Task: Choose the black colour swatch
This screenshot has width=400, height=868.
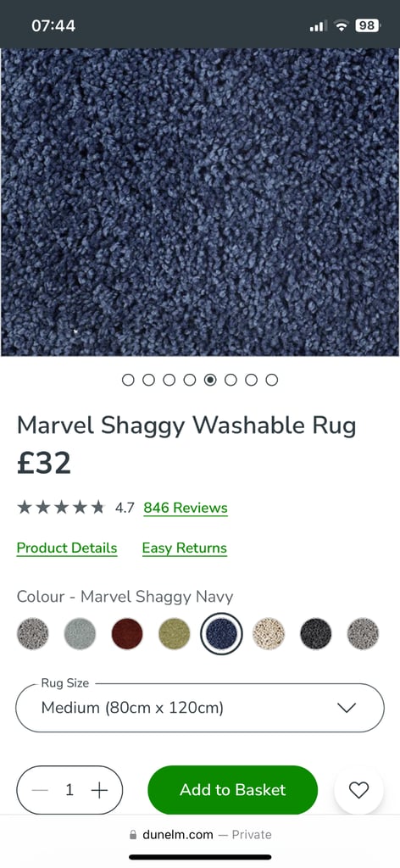Action: coord(316,634)
